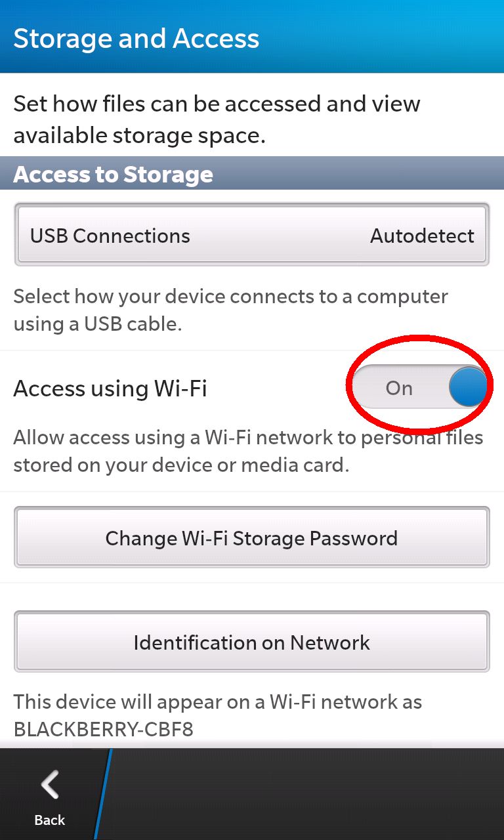Tap the "On" text inside the toggle

pos(399,388)
